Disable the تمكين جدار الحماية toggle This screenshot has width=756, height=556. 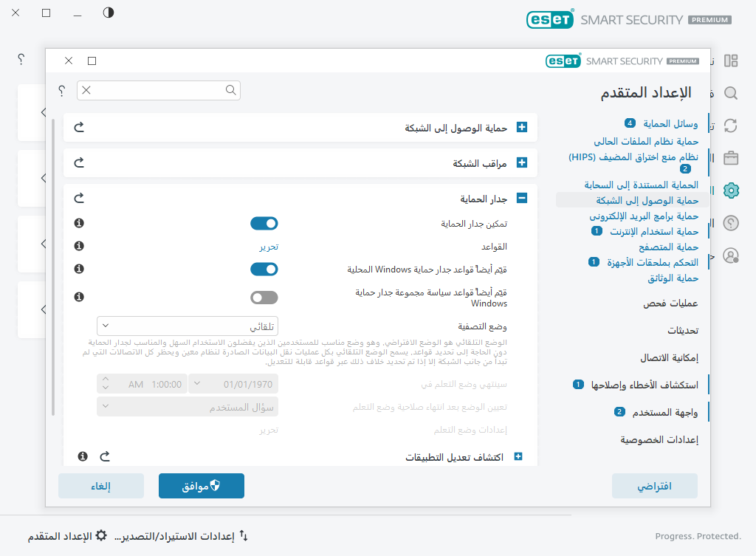click(264, 222)
